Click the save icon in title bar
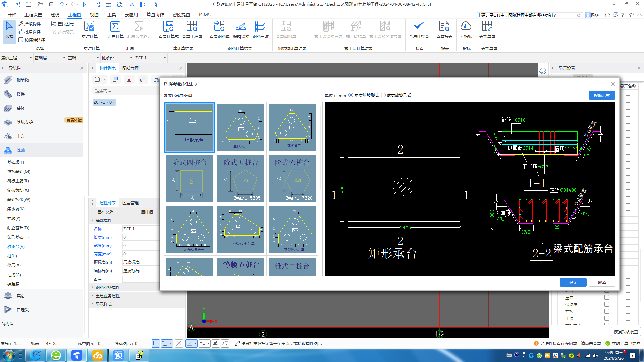The image size is (644, 362). pos(51,4)
